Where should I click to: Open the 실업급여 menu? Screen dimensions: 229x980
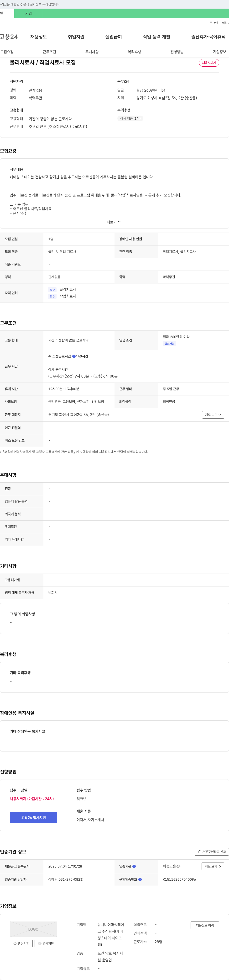(x=114, y=37)
